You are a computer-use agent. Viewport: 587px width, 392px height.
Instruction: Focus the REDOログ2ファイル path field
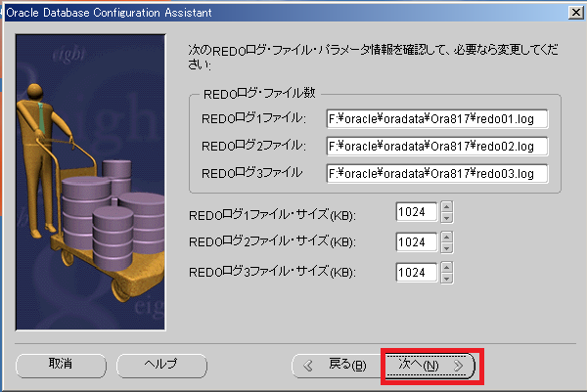click(437, 147)
